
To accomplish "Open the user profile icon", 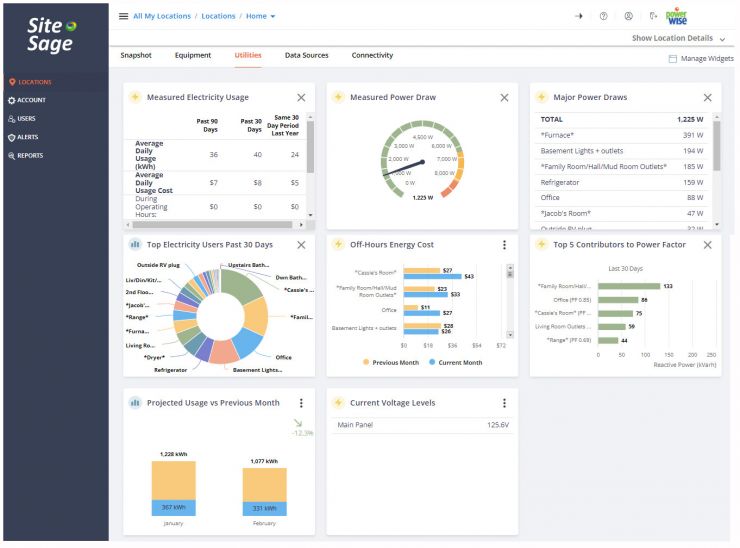I will [628, 16].
